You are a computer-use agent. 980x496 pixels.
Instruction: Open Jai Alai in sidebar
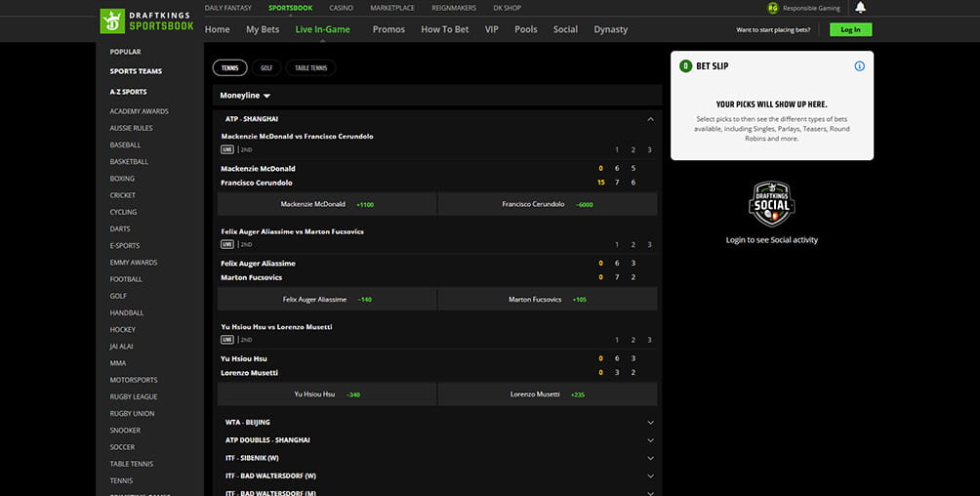click(121, 347)
